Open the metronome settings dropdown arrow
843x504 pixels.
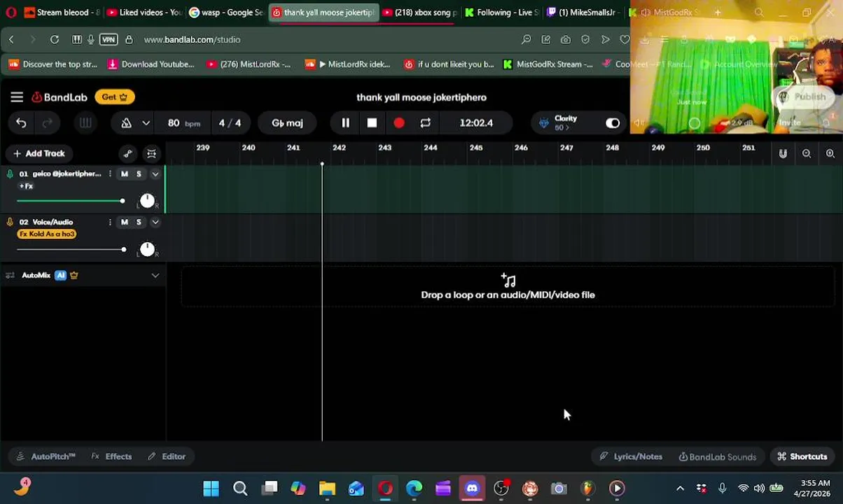point(146,123)
